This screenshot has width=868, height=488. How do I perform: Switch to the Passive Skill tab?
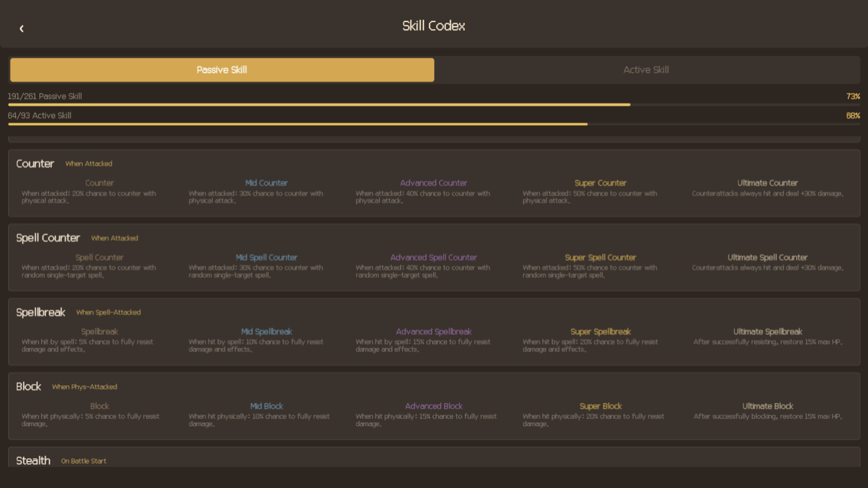pos(222,70)
